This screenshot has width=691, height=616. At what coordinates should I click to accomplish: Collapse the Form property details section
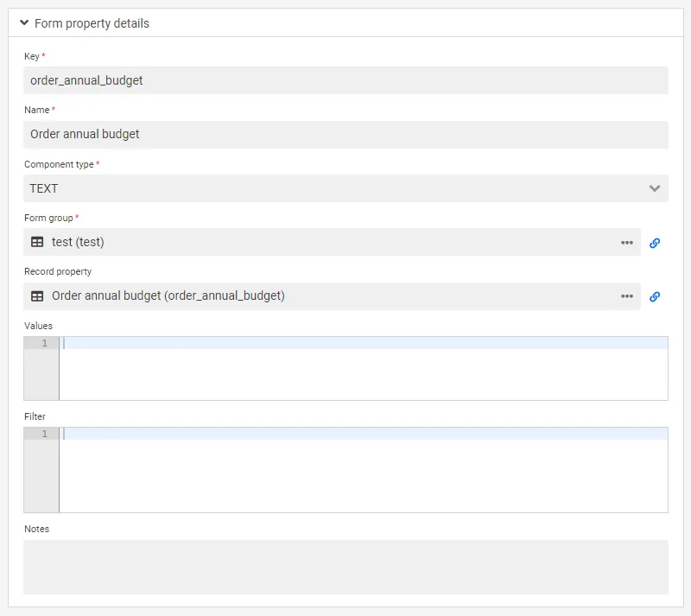tap(24, 23)
